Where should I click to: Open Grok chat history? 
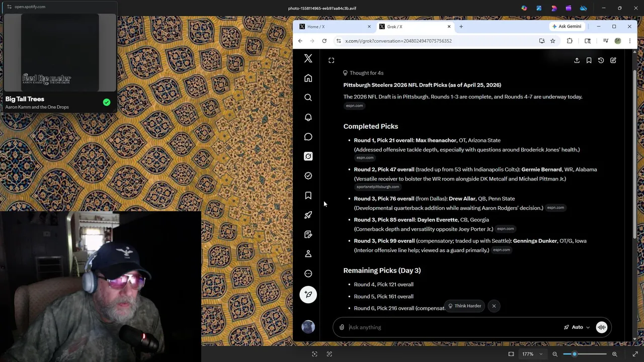coord(601,60)
